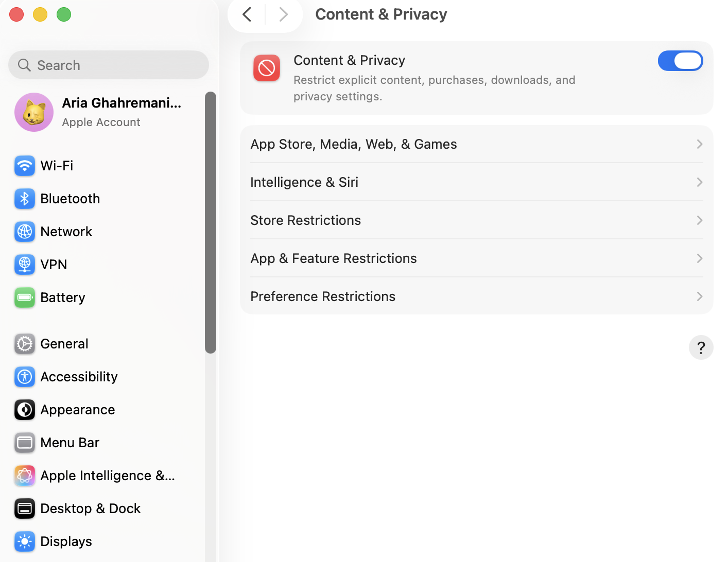728x562 pixels.
Task: Click the sidebar vertical scrollbar
Action: click(x=210, y=222)
